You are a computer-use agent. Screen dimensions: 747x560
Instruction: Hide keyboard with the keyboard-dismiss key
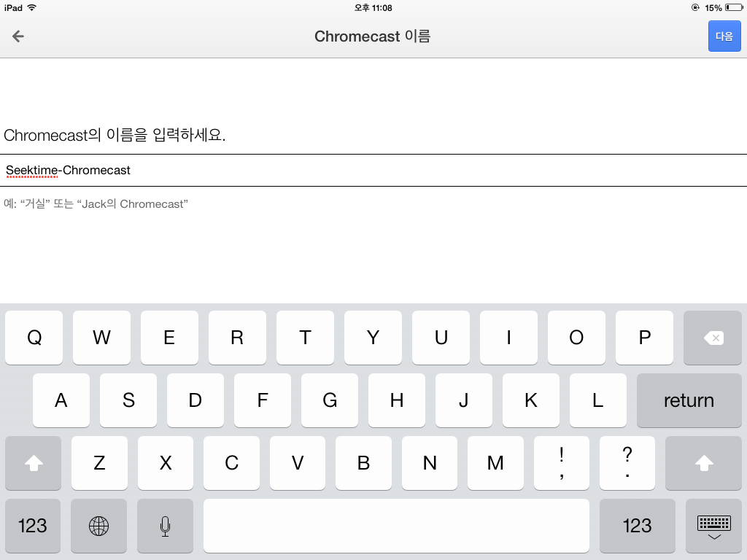(713, 526)
